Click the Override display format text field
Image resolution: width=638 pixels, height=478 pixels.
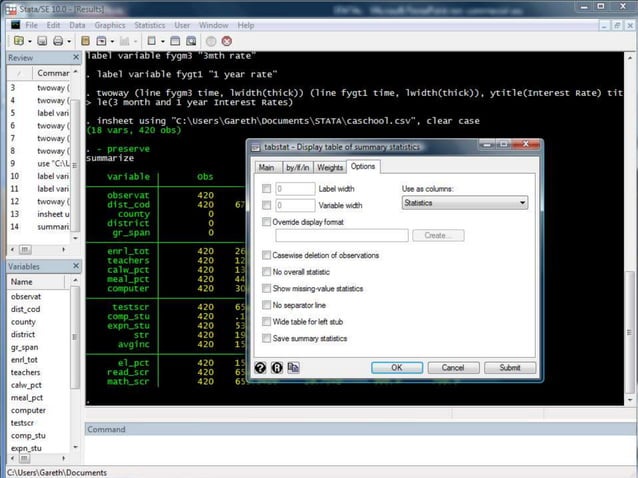coord(342,235)
